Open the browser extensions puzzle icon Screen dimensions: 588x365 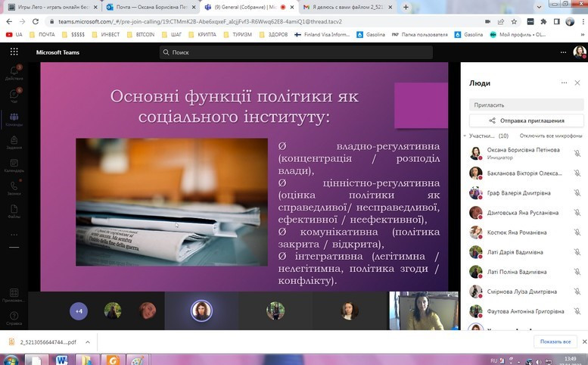(543, 22)
